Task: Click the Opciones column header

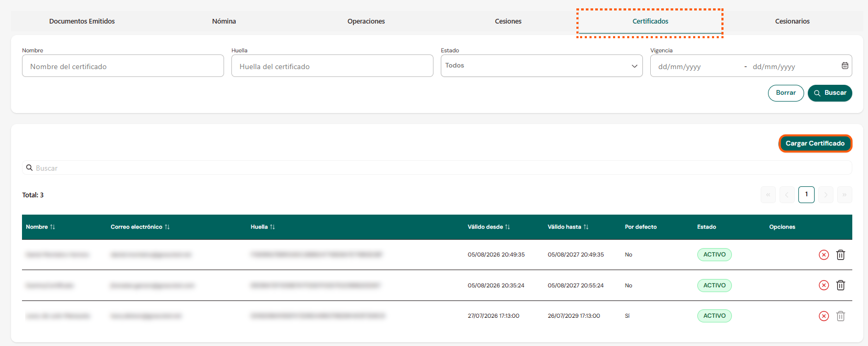Action: 782,227
